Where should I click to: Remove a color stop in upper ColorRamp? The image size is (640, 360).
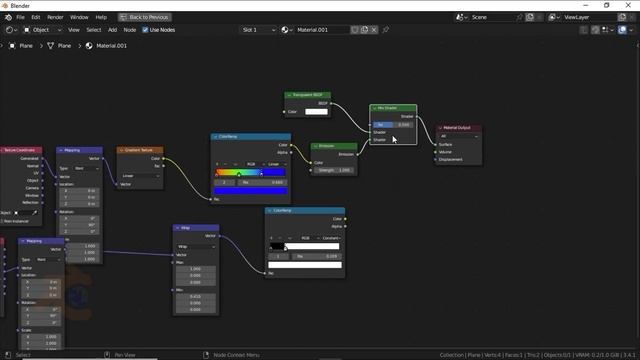pyautogui.click(x=226, y=164)
